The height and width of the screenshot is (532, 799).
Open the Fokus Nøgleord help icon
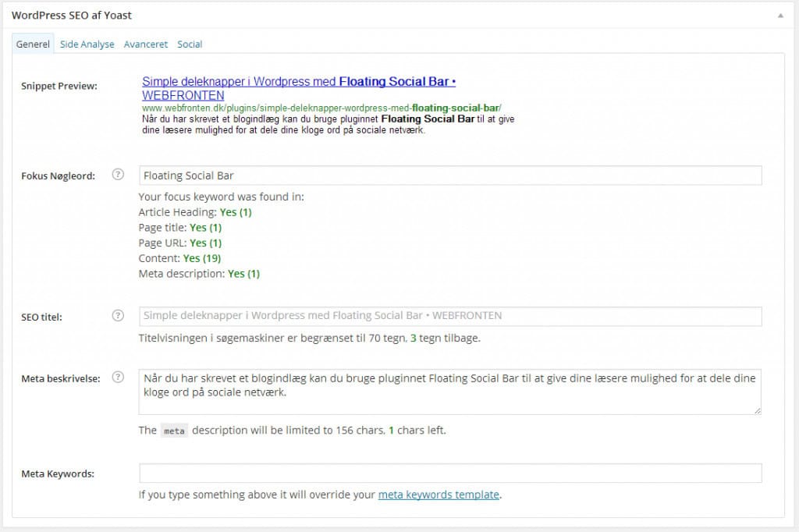[x=118, y=175]
